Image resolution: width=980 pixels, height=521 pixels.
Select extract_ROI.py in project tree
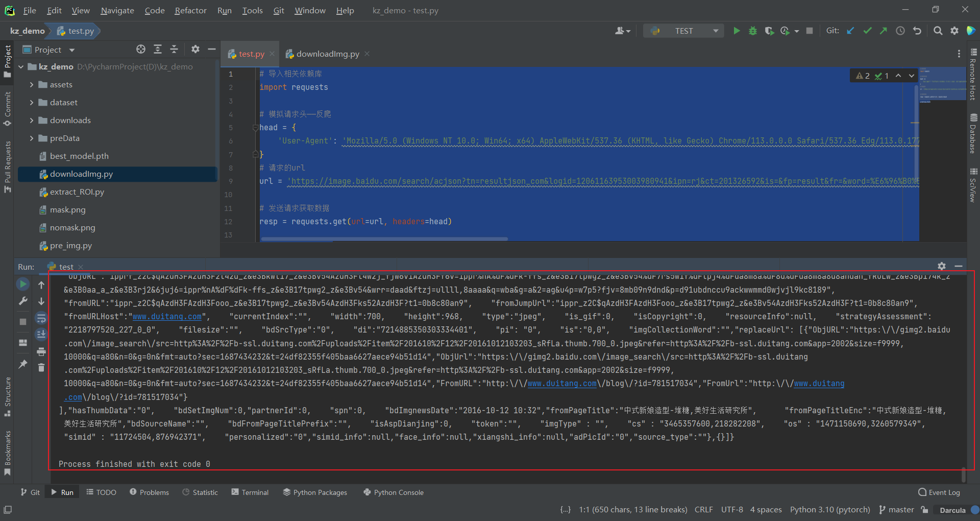coord(77,192)
